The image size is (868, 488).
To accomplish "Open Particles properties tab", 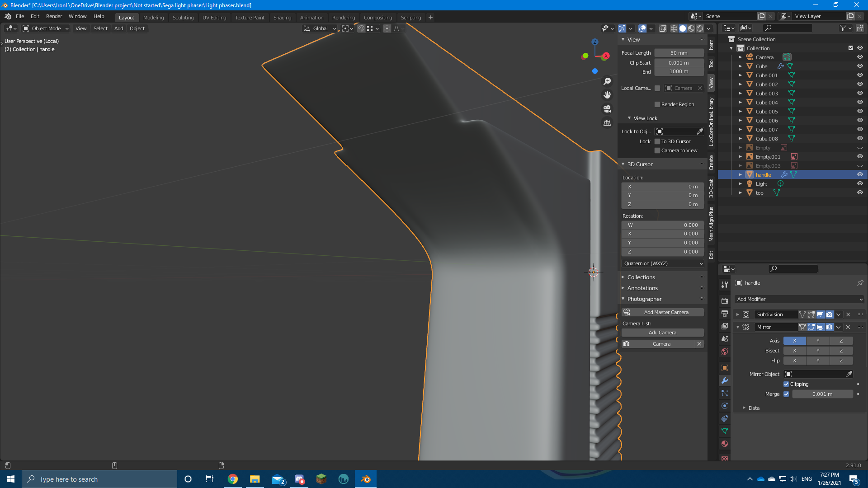I will [x=725, y=393].
